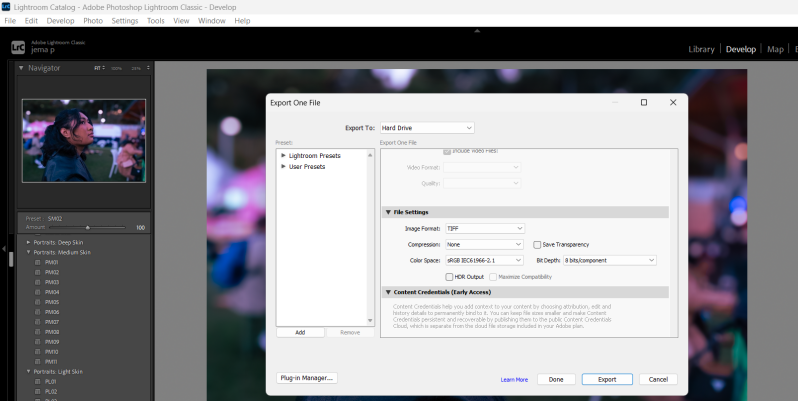This screenshot has height=401, width=798.
Task: Open the Image Format TIFF dropdown
Action: [x=485, y=228]
